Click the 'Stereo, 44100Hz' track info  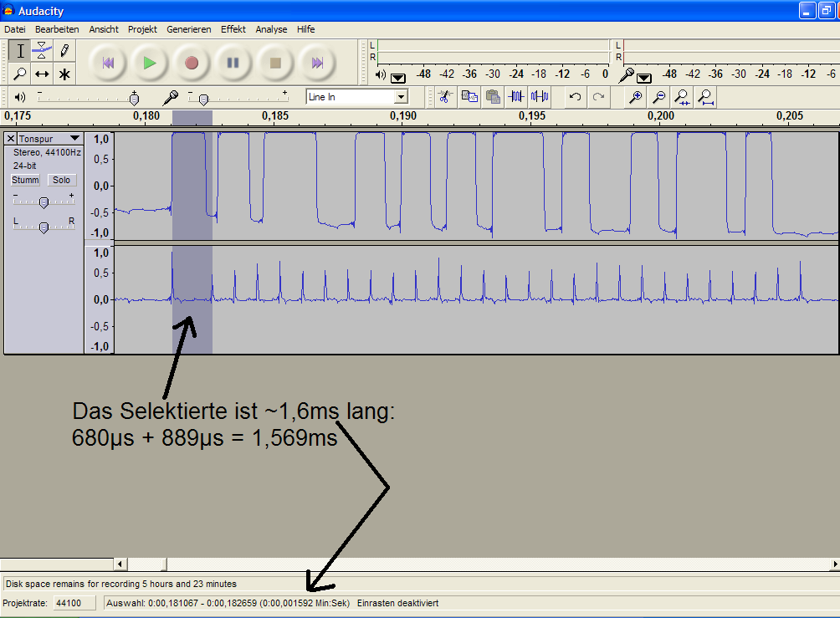pyautogui.click(x=47, y=153)
